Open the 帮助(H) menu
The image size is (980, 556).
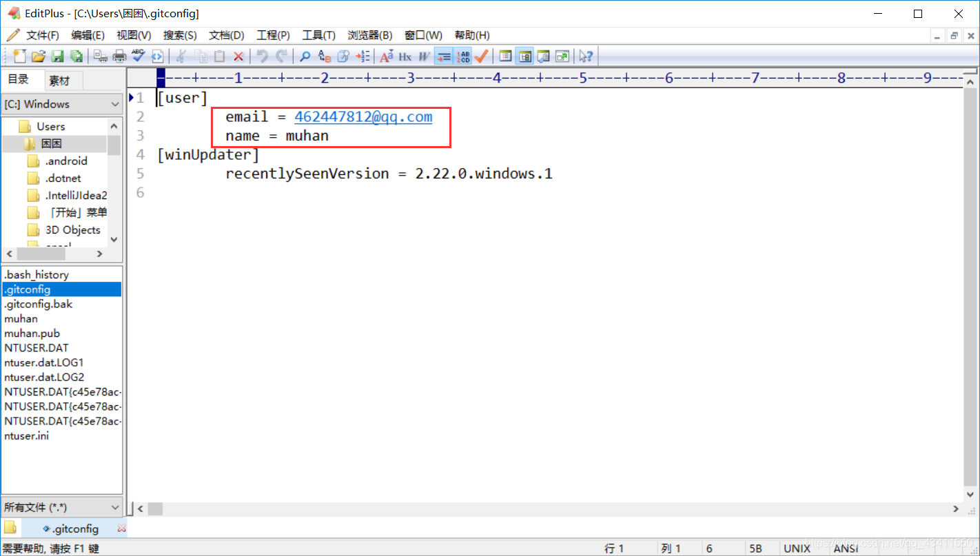pos(472,35)
